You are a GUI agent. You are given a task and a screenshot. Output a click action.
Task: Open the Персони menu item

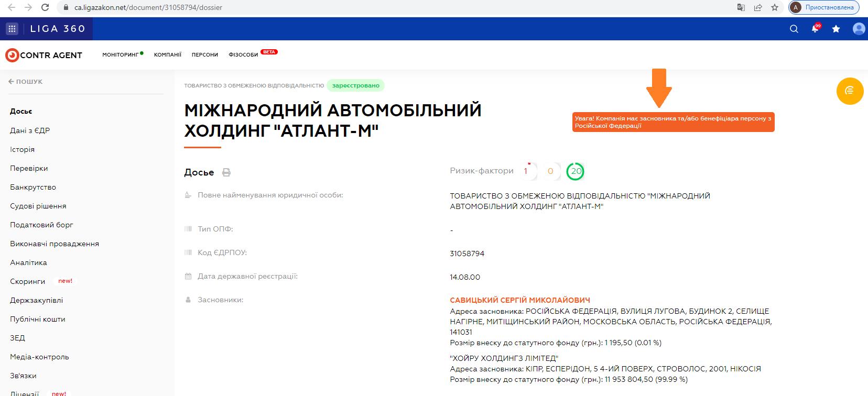205,54
